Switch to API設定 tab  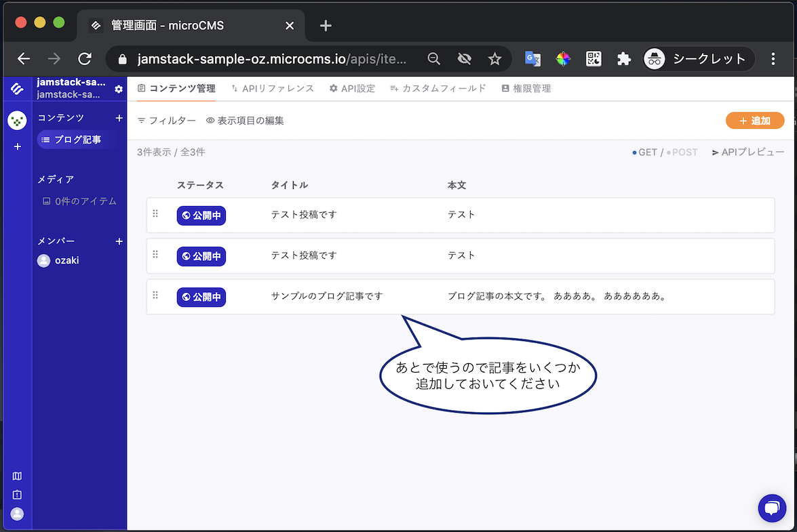pyautogui.click(x=352, y=88)
